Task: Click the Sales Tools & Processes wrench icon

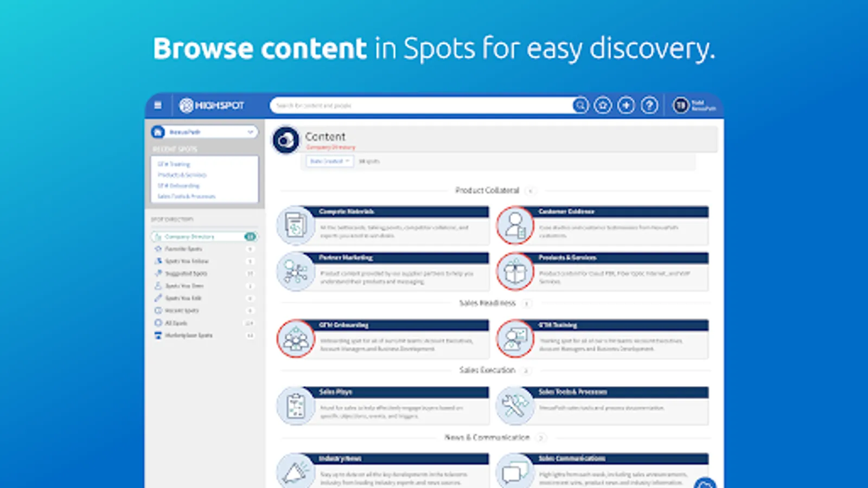Action: click(515, 406)
